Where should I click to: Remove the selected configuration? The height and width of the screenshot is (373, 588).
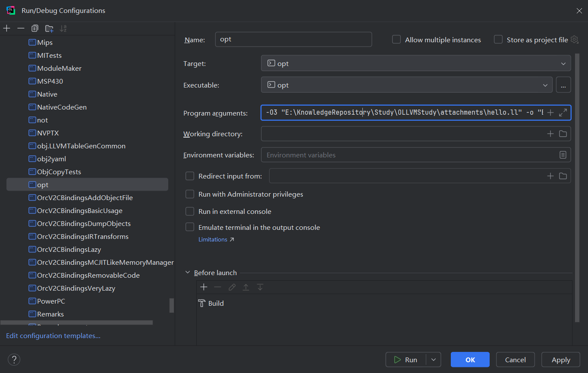(21, 28)
